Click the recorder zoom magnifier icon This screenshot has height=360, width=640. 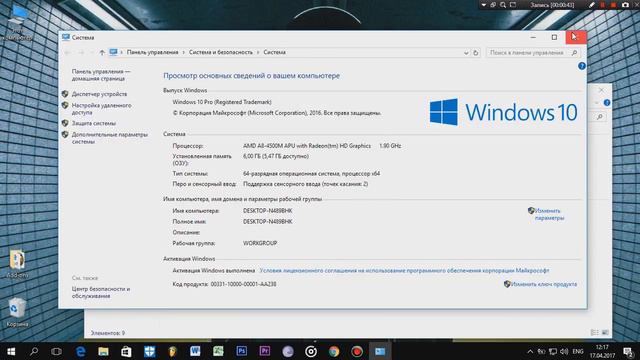coord(503,5)
